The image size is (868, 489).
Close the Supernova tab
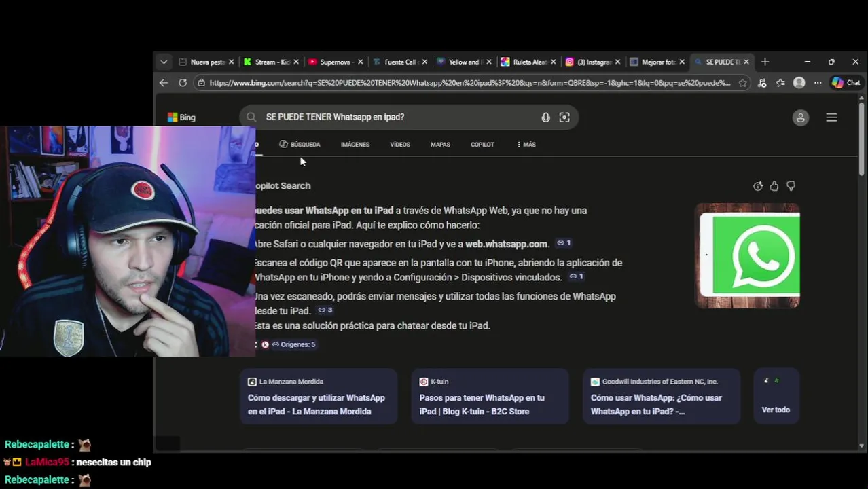pos(360,62)
